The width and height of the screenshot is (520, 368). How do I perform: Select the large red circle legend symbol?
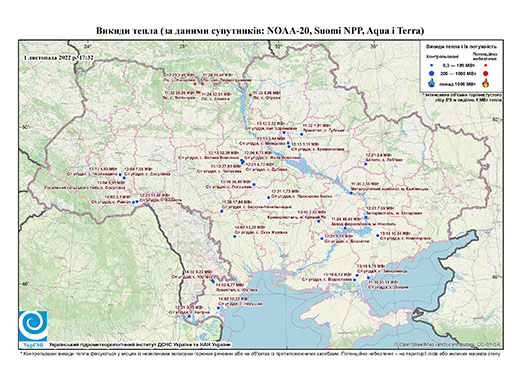click(485, 73)
